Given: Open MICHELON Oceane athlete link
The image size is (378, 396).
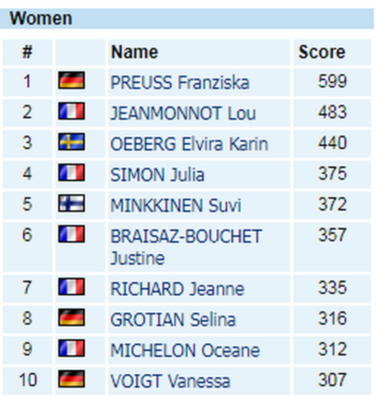Looking at the screenshot, I should pos(185,350).
